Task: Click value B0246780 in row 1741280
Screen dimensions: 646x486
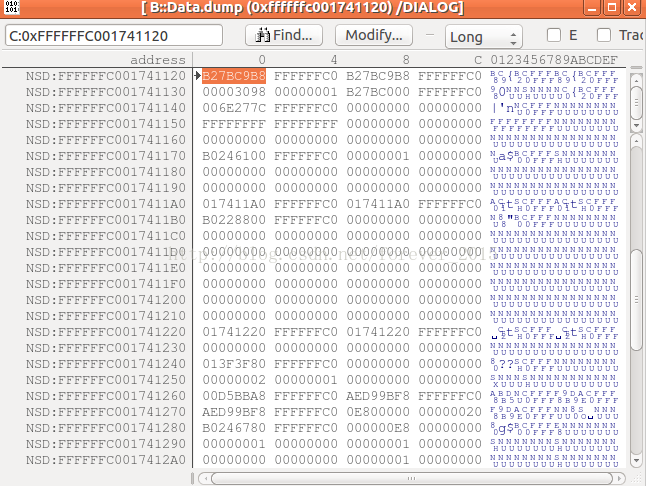Action: click(234, 428)
